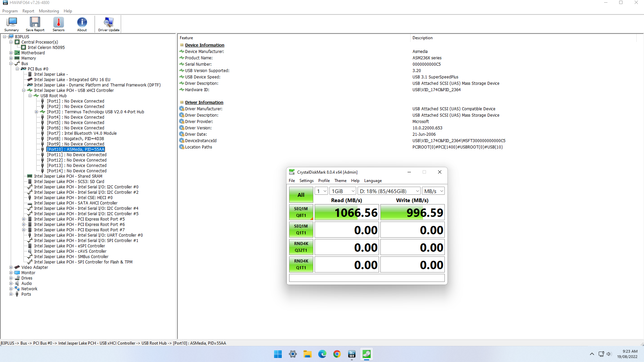Expand PCI Express Root Port #5
The width and height of the screenshot is (644, 362).
point(23,219)
